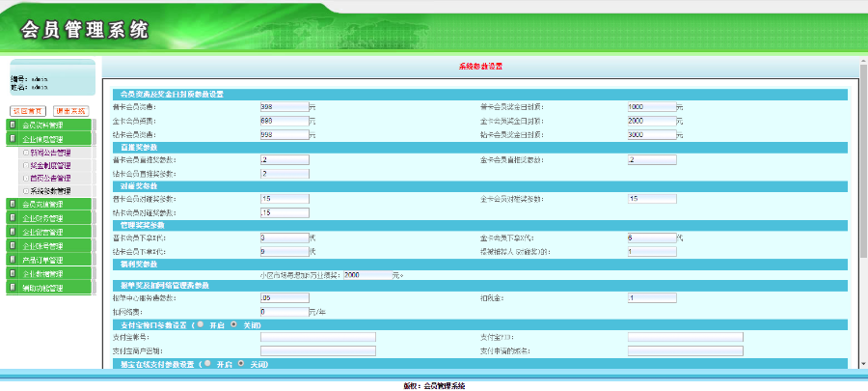This screenshot has width=868, height=391.
Task: Expand the 企业账号管理 sidebar section
Action: coord(41,246)
